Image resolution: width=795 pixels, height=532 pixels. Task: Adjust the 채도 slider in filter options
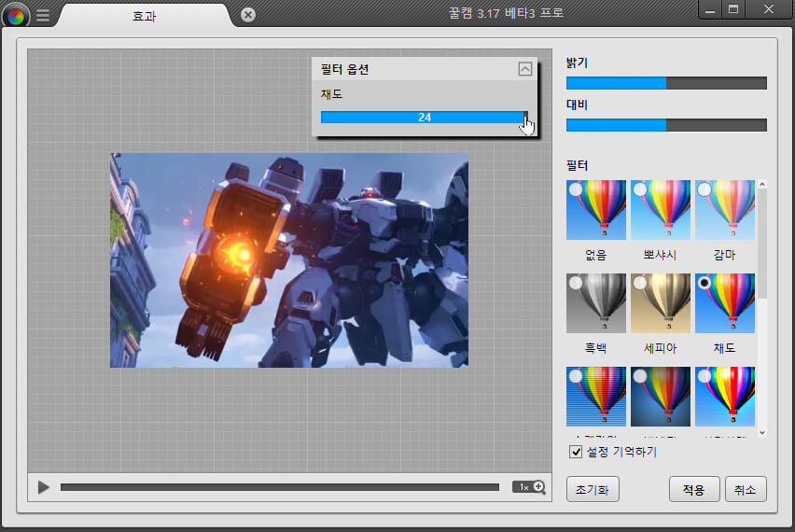(x=424, y=118)
